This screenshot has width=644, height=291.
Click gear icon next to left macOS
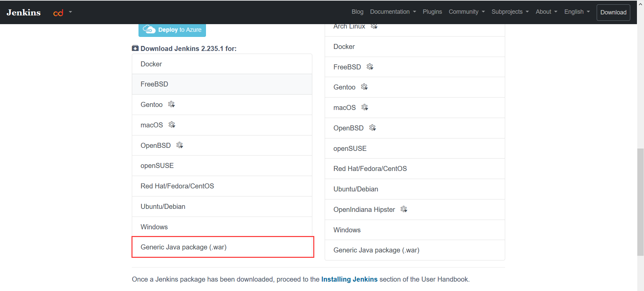pyautogui.click(x=172, y=125)
